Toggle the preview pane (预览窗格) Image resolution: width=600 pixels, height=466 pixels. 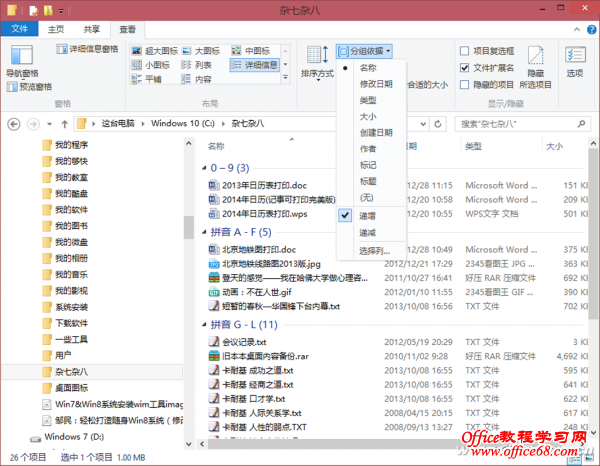pos(29,87)
